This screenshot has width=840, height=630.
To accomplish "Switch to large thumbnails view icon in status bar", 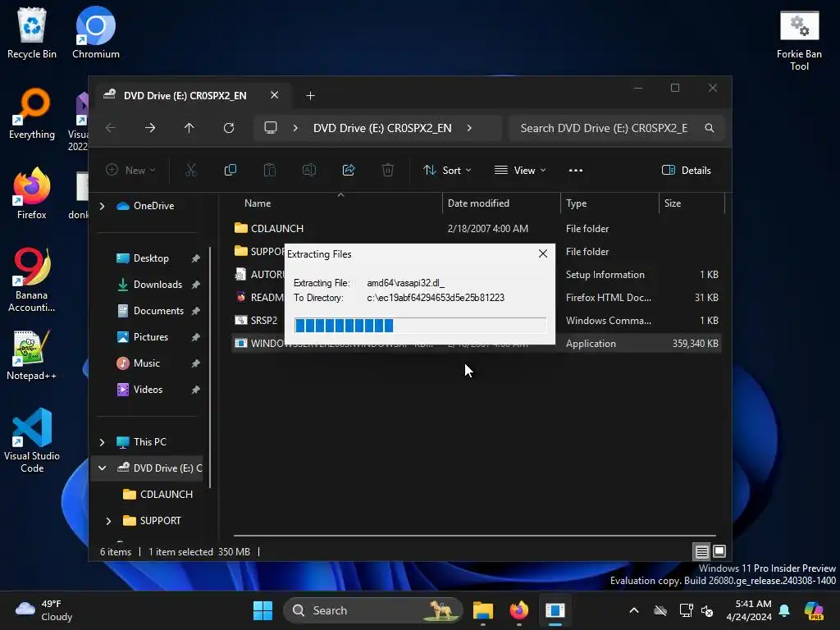I will pyautogui.click(x=719, y=551).
